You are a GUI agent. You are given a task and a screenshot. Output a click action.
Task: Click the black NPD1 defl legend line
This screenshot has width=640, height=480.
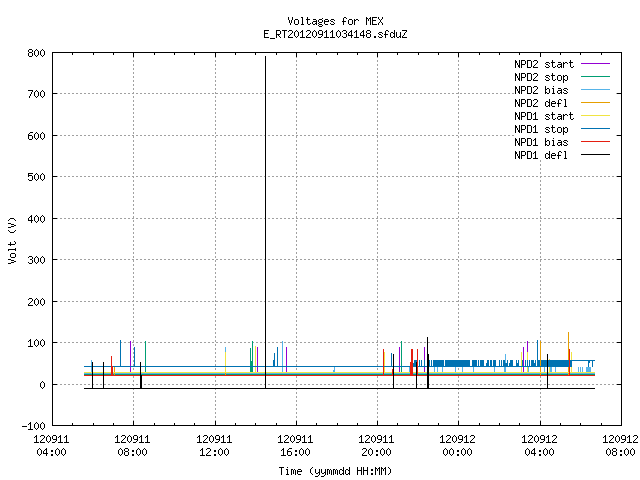(x=596, y=155)
